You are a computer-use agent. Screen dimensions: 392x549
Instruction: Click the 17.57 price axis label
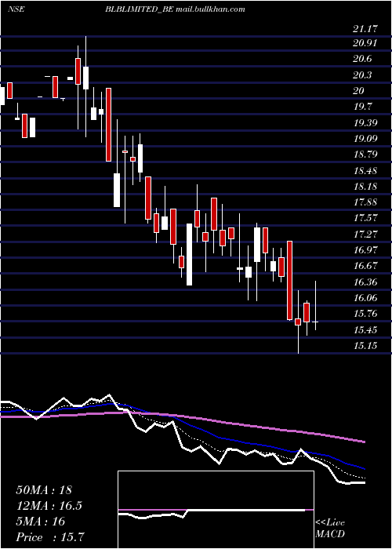click(367, 218)
